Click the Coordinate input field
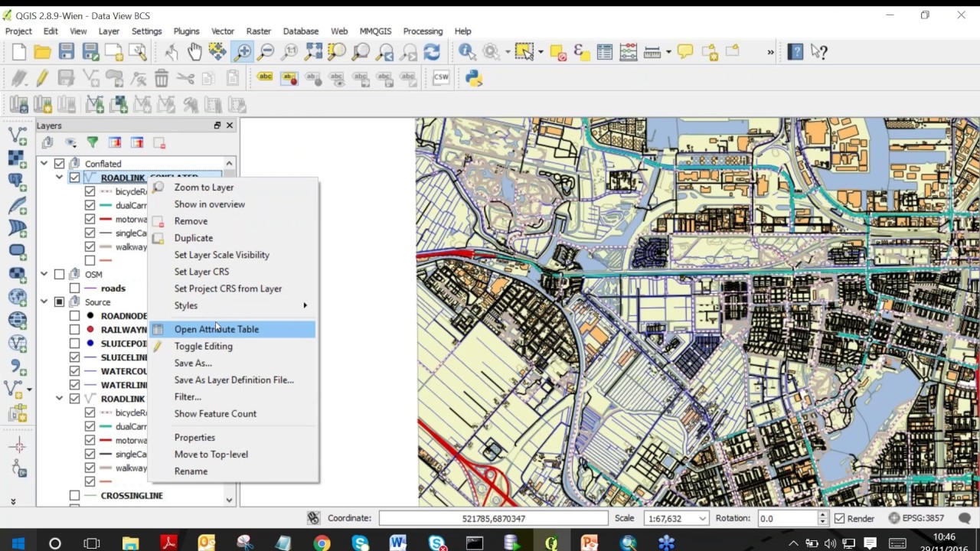 coord(493,518)
